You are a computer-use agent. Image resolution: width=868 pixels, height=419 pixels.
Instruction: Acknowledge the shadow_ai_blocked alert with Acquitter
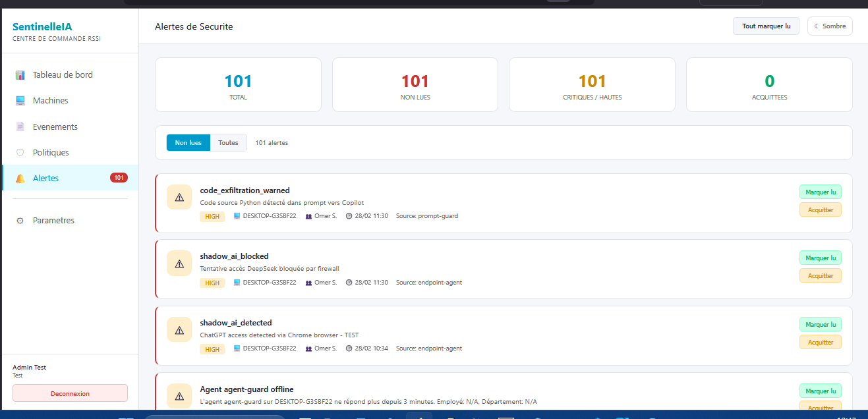click(820, 275)
